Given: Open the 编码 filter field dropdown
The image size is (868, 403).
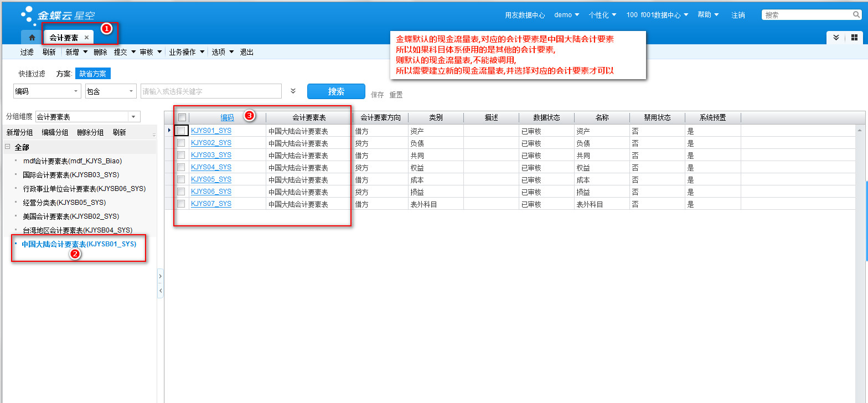Looking at the screenshot, I should [76, 91].
